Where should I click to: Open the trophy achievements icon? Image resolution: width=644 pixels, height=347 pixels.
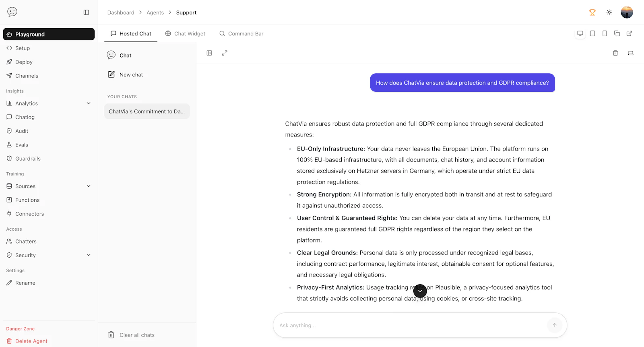coord(592,12)
